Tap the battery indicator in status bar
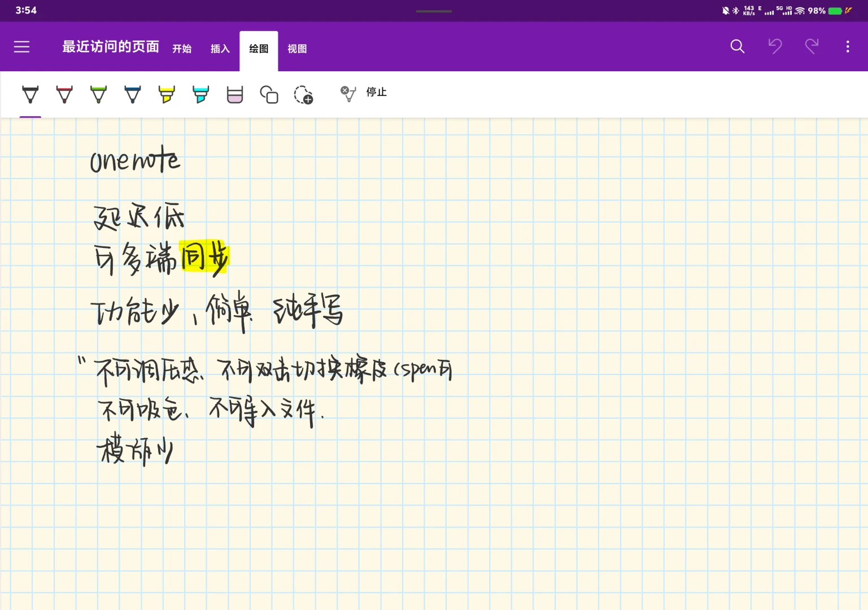The width and height of the screenshot is (868, 610). pos(835,11)
